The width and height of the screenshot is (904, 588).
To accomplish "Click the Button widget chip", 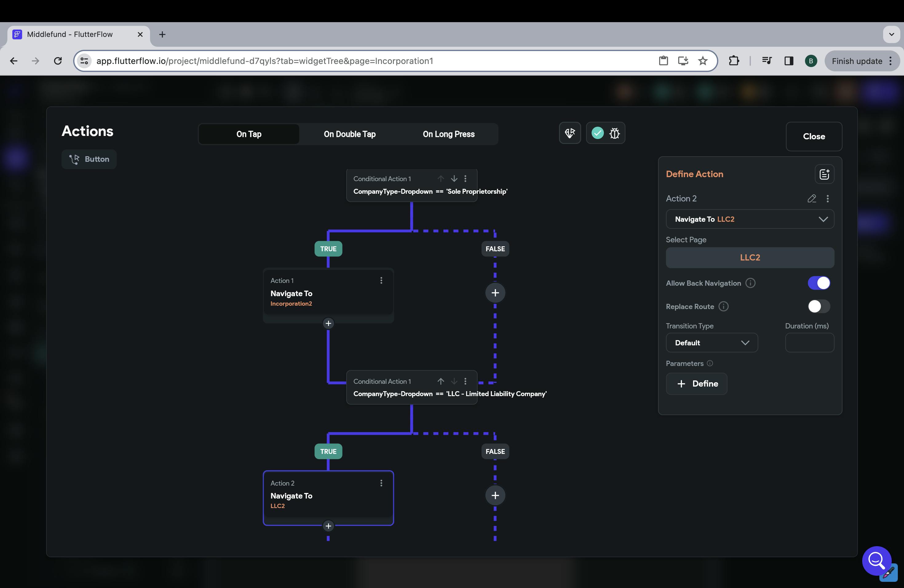I will (89, 159).
